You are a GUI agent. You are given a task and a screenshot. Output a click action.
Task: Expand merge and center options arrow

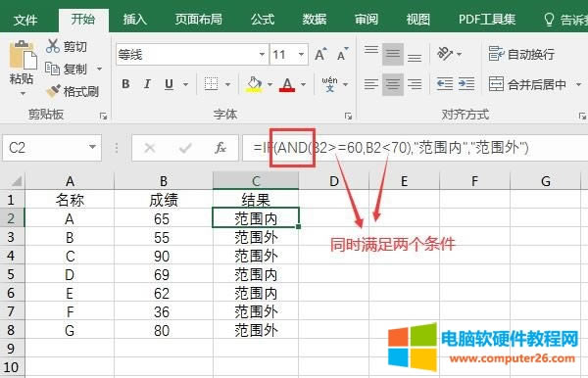click(578, 84)
